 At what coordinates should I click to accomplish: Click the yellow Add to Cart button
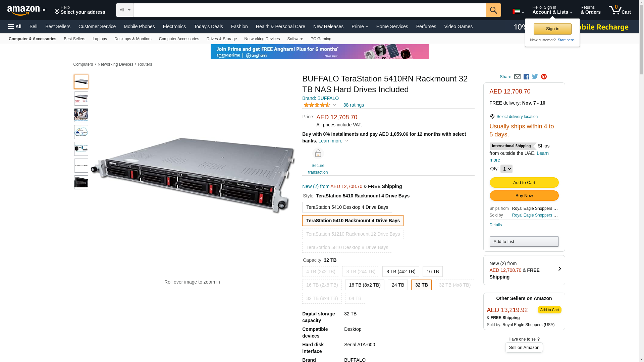pyautogui.click(x=524, y=183)
